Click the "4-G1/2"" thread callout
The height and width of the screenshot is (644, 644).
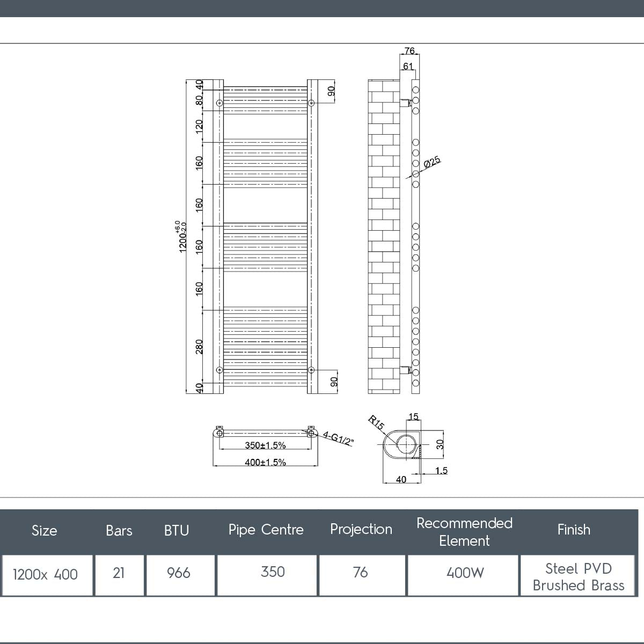(x=339, y=438)
